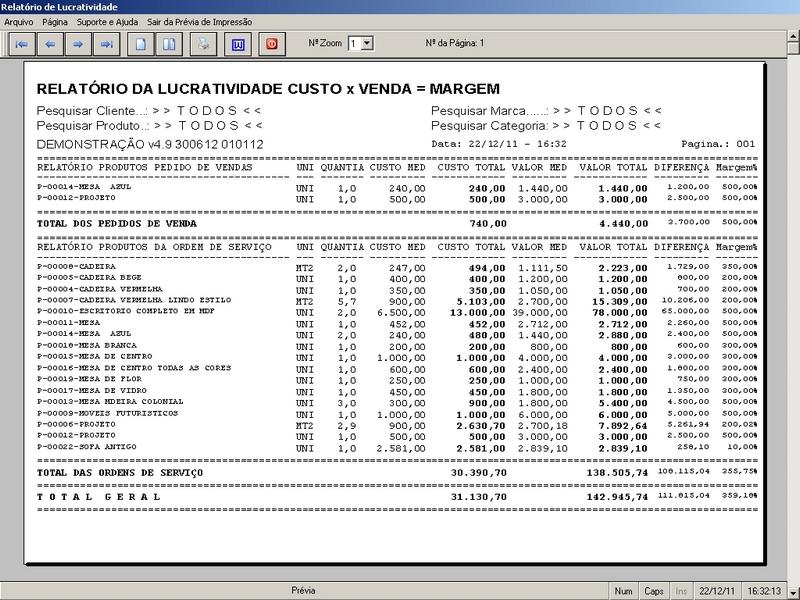Viewport: 800px width, 600px height.
Task: Toggle the Caps indicator in the status bar
Action: pyautogui.click(x=655, y=591)
